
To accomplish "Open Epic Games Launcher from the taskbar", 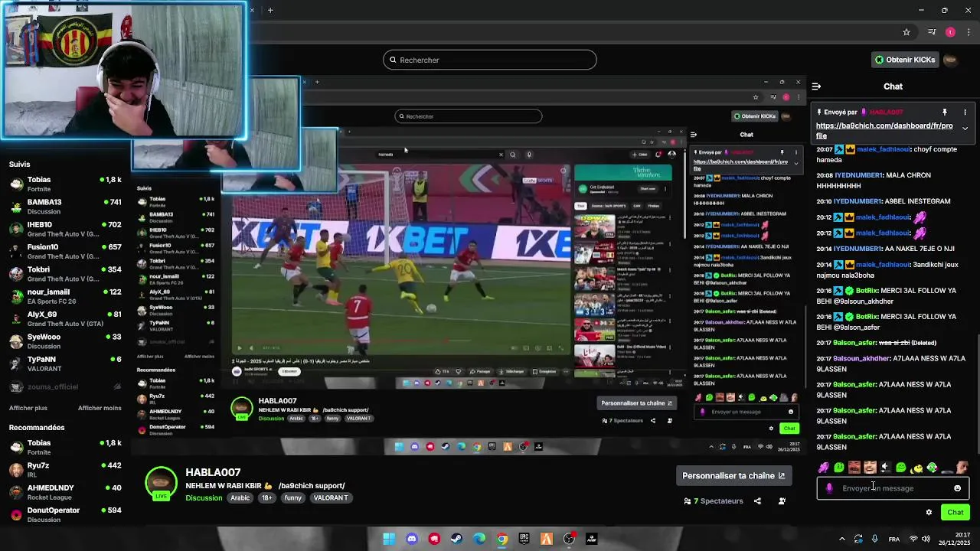I will click(x=524, y=539).
